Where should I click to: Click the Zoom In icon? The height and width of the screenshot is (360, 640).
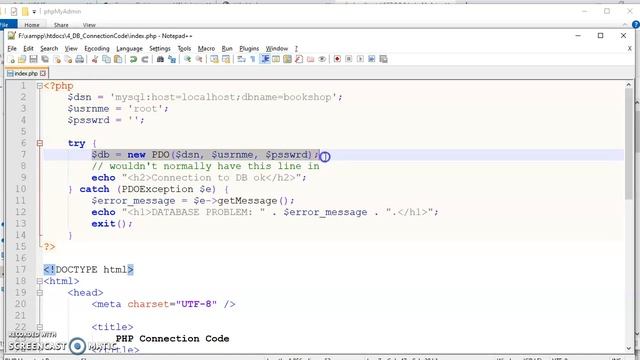click(187, 59)
